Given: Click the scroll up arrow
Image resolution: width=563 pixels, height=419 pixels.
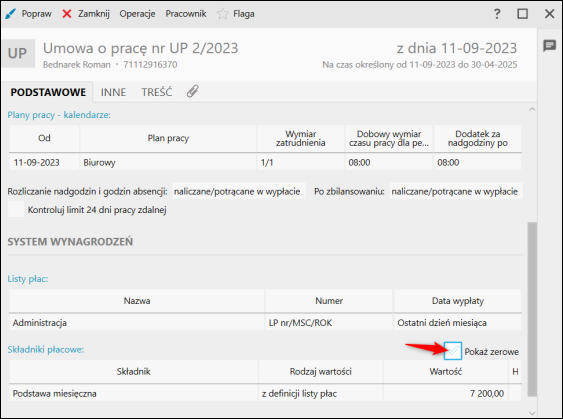Looking at the screenshot, I should click(x=532, y=109).
